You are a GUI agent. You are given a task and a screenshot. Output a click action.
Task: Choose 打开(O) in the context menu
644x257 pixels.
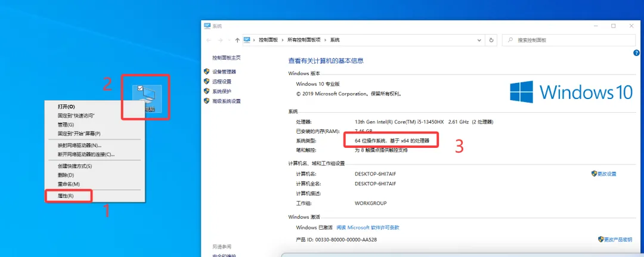(x=94, y=107)
